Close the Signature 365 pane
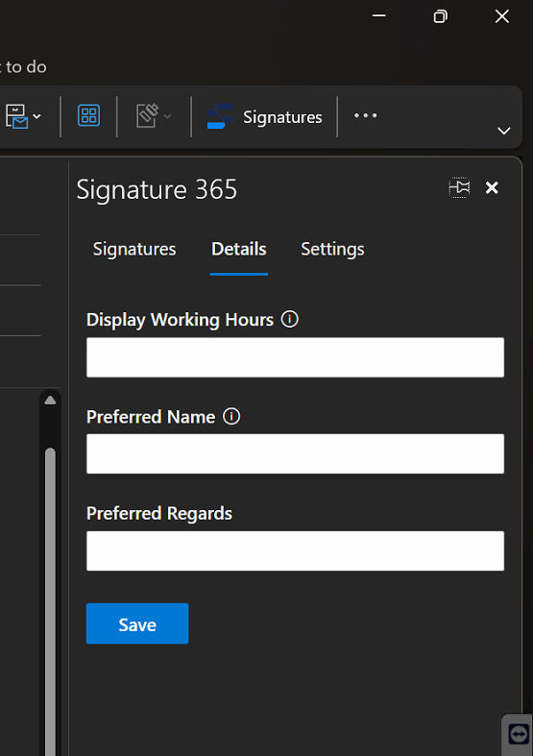This screenshot has width=533, height=756. pyautogui.click(x=492, y=187)
